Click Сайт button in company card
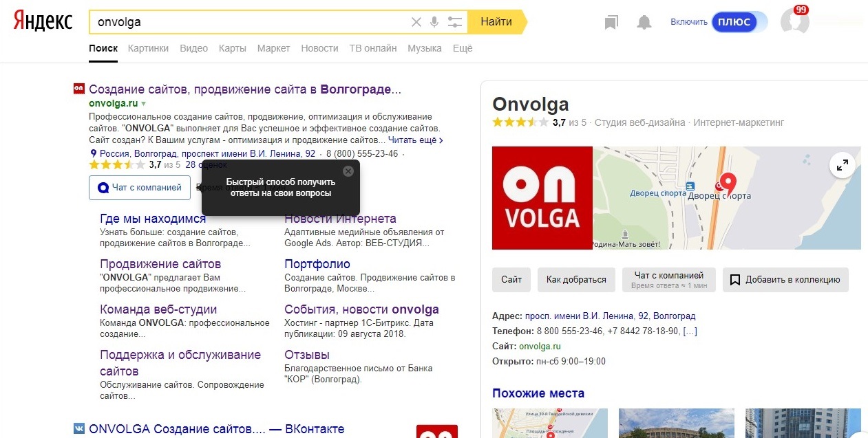This screenshot has height=438, width=868. (x=511, y=280)
